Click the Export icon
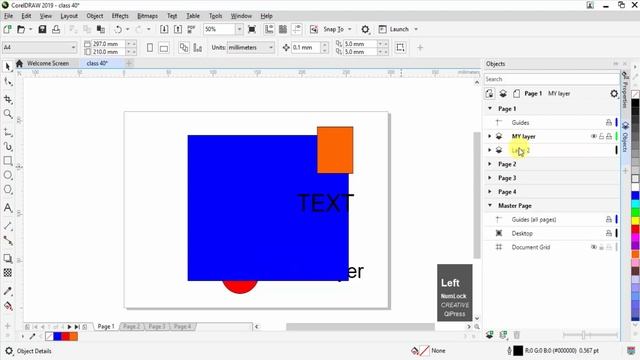 point(178,29)
